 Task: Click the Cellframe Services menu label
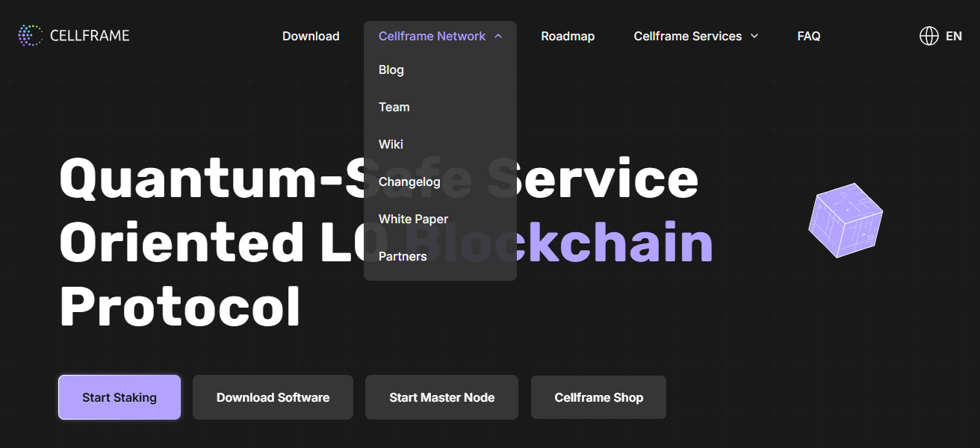[x=688, y=36]
